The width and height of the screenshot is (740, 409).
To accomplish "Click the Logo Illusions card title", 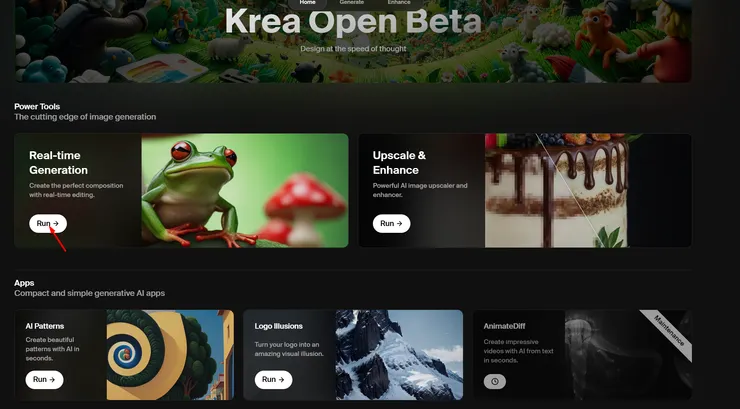I will coord(278,326).
